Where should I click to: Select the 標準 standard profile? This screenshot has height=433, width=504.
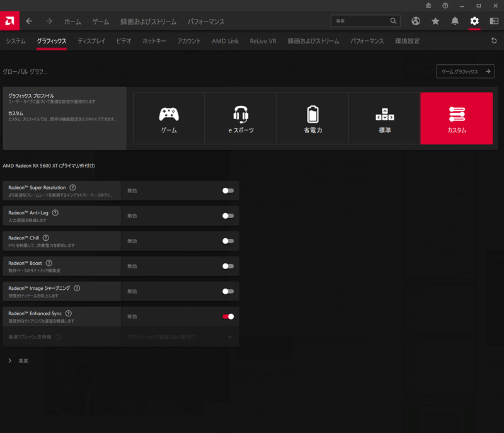point(386,118)
